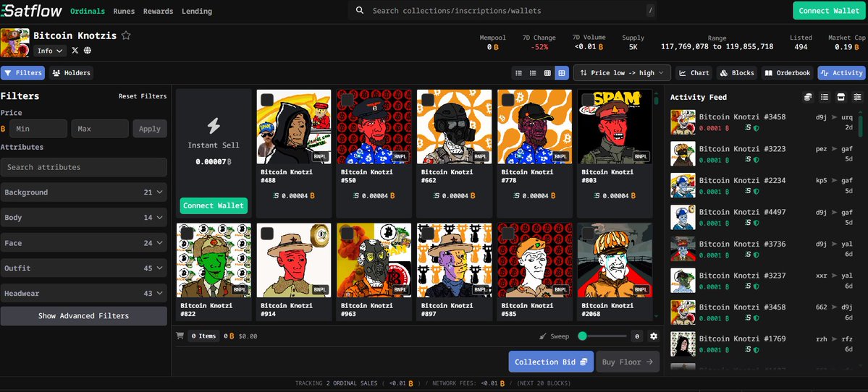Click the storefront icon in Activity Feed
This screenshot has height=392, width=868.
[841, 97]
